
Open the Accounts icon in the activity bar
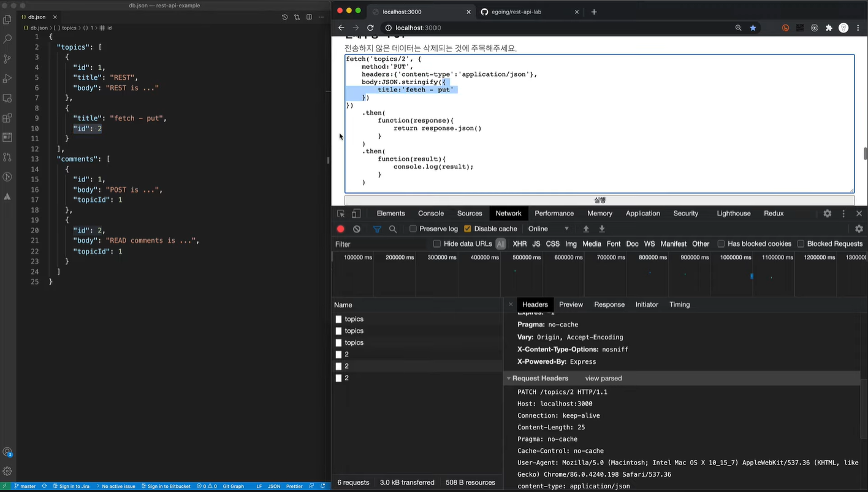point(7,452)
